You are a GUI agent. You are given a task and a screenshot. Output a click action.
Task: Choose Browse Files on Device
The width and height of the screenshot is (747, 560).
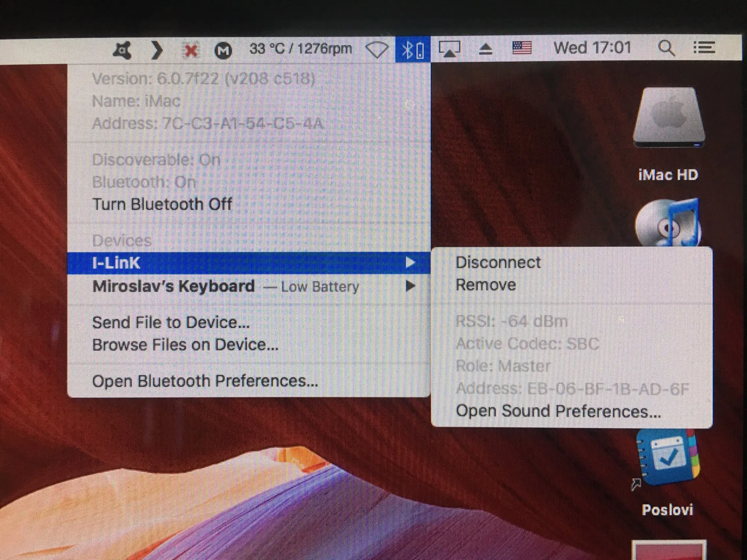coord(185,345)
